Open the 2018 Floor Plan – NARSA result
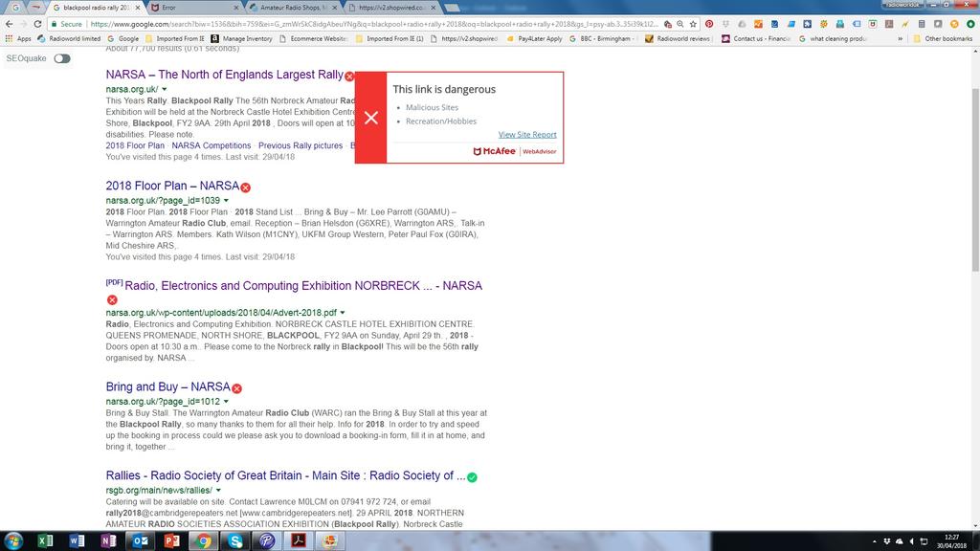The height and width of the screenshot is (551, 980). 172,186
